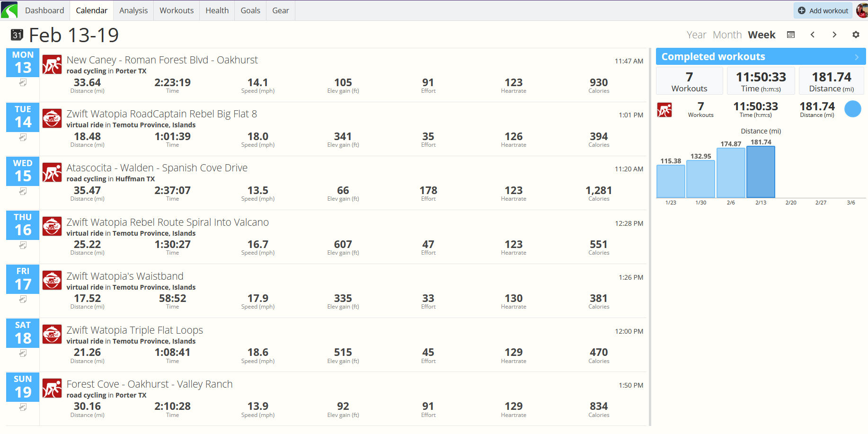Click the Add workout button
Image resolution: width=868 pixels, height=434 pixels.
click(x=823, y=10)
